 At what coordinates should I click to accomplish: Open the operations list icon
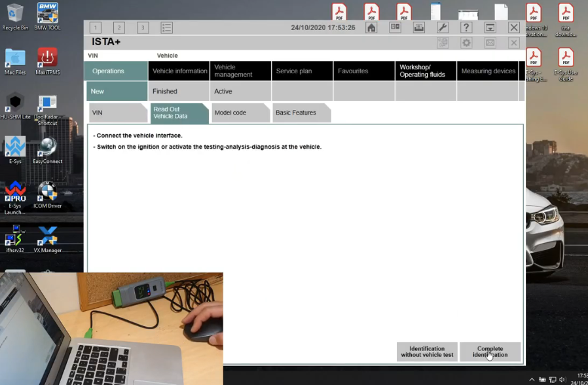click(x=166, y=27)
